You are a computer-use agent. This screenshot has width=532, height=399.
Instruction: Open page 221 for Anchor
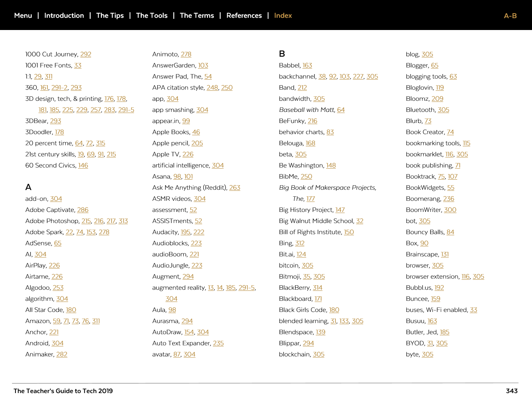pyautogui.click(x=54, y=332)
